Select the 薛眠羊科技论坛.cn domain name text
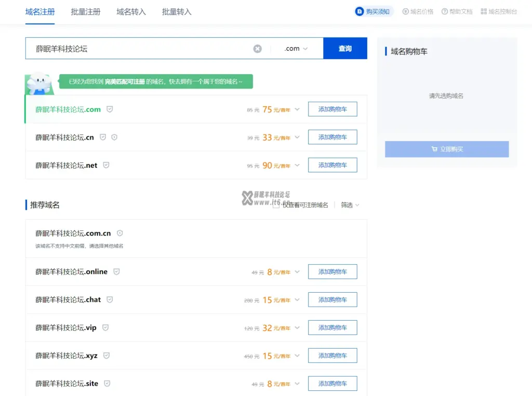 tap(64, 138)
